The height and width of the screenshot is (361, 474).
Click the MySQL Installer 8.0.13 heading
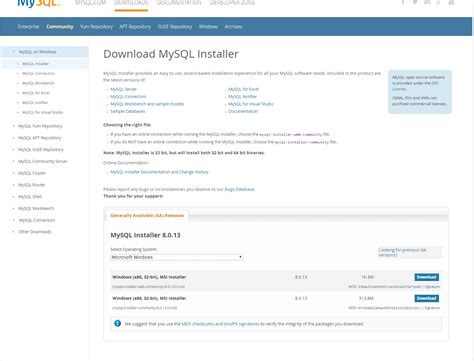(x=145, y=235)
